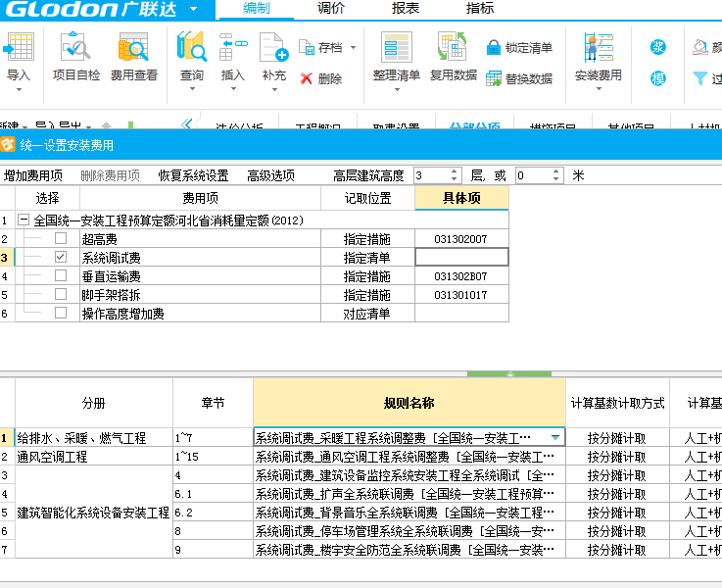Uncheck the 系统调试费 checkbox

click(x=61, y=257)
